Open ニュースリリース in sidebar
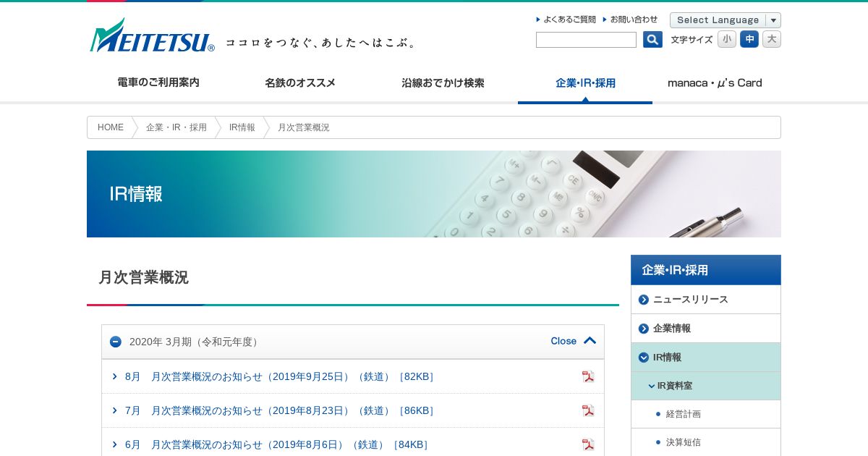Viewport: 868px width, 456px height. coord(706,300)
